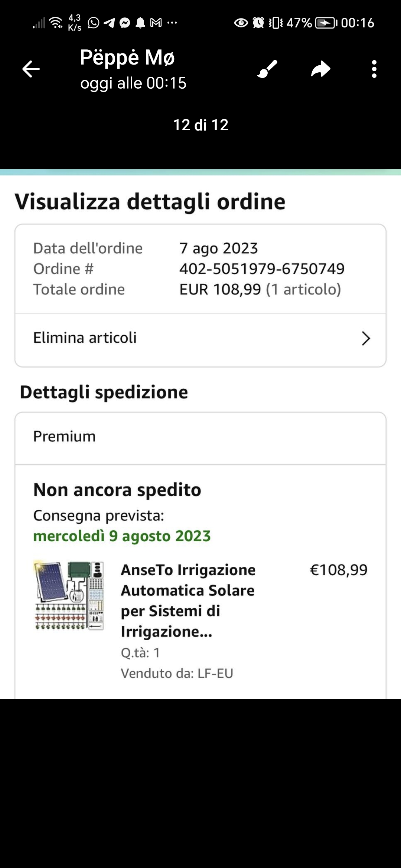Tap the Pëppė Mø contact name
Image resolution: width=401 pixels, height=868 pixels.
click(x=127, y=58)
